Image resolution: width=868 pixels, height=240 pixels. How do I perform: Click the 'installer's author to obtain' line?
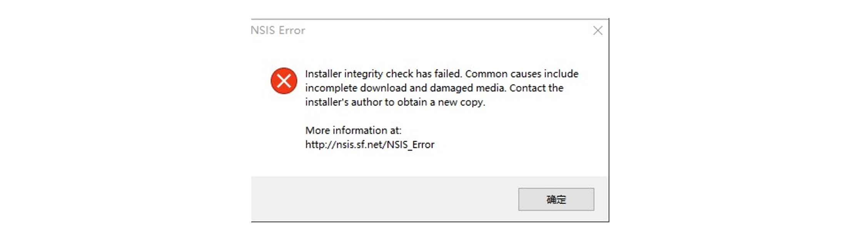395,102
